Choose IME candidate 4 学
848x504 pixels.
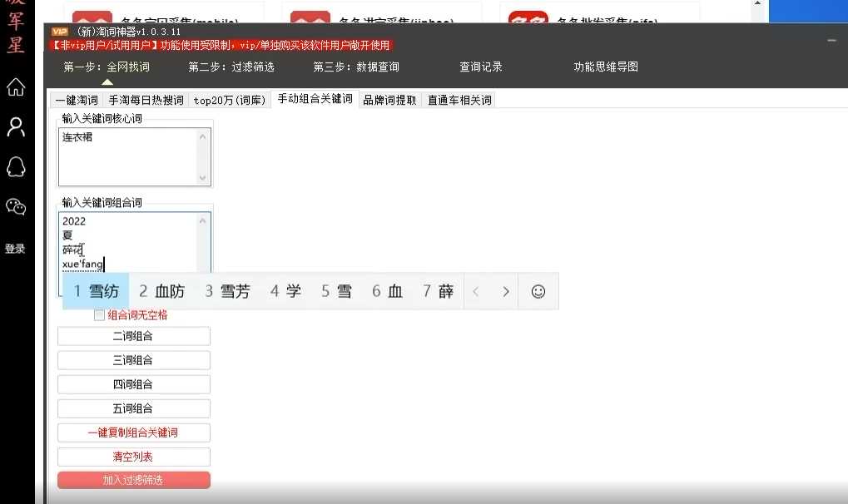(286, 291)
